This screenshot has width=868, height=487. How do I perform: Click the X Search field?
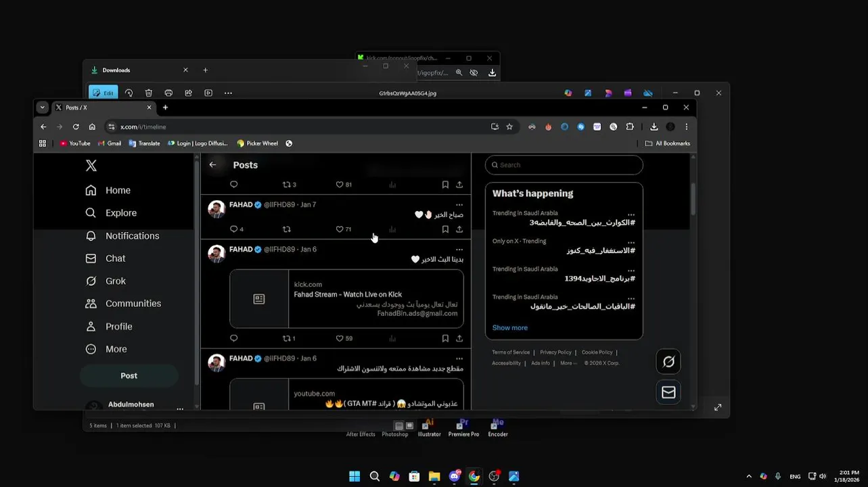click(x=564, y=165)
